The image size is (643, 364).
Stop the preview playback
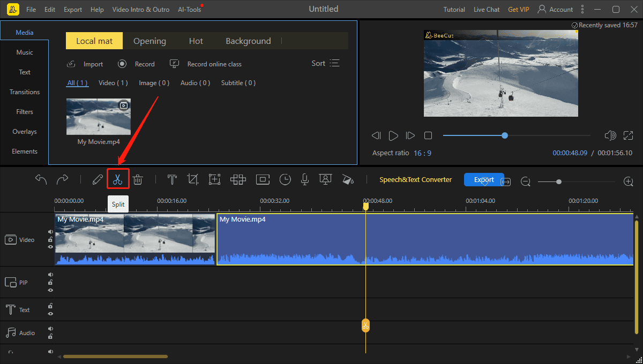tap(428, 135)
